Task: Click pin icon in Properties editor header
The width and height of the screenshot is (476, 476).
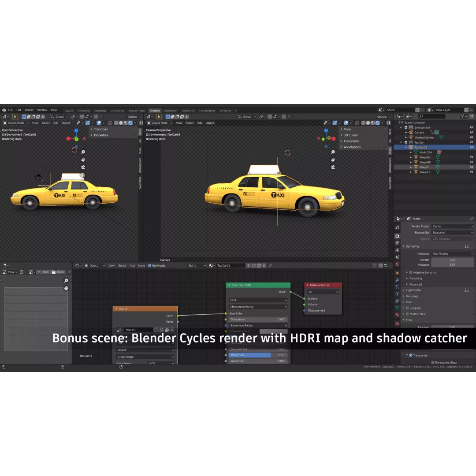Action: (x=472, y=219)
